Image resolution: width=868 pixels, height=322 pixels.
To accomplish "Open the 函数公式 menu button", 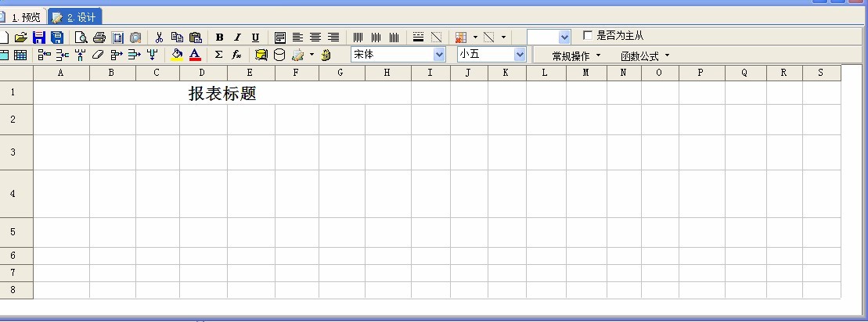I will point(645,55).
